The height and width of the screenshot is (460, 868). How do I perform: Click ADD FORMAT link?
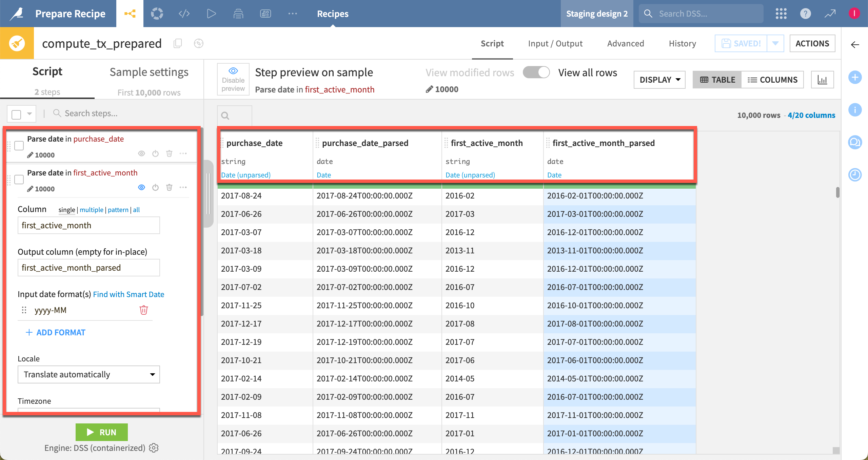coord(56,332)
